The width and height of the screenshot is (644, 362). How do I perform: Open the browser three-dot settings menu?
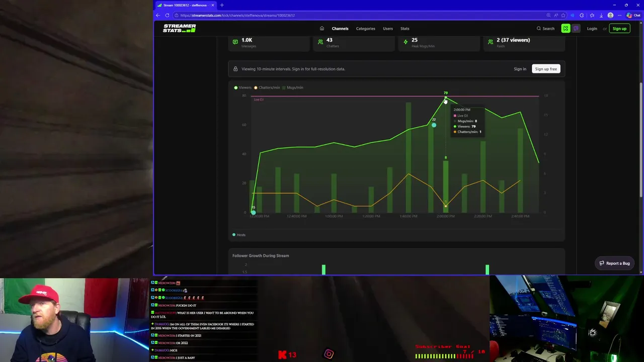pos(619,15)
